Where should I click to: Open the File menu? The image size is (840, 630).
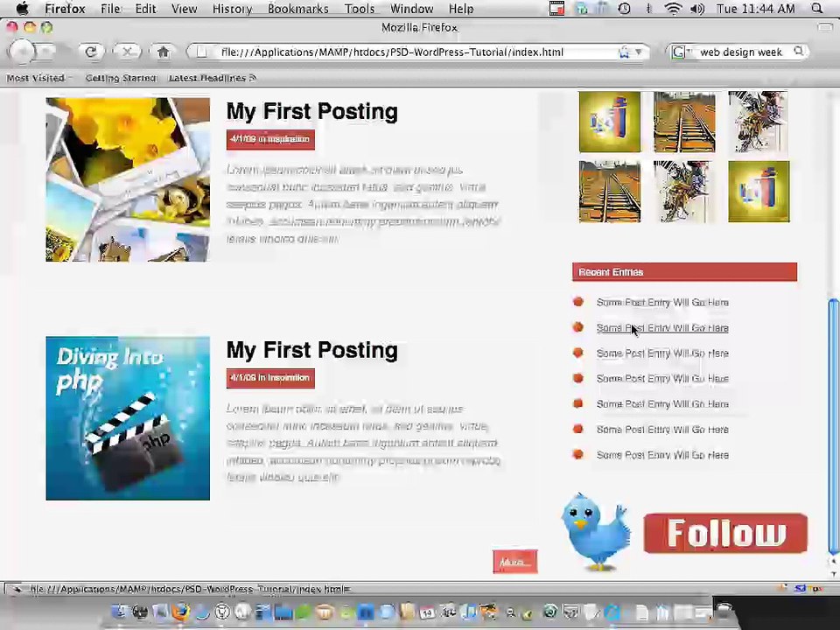click(x=111, y=9)
